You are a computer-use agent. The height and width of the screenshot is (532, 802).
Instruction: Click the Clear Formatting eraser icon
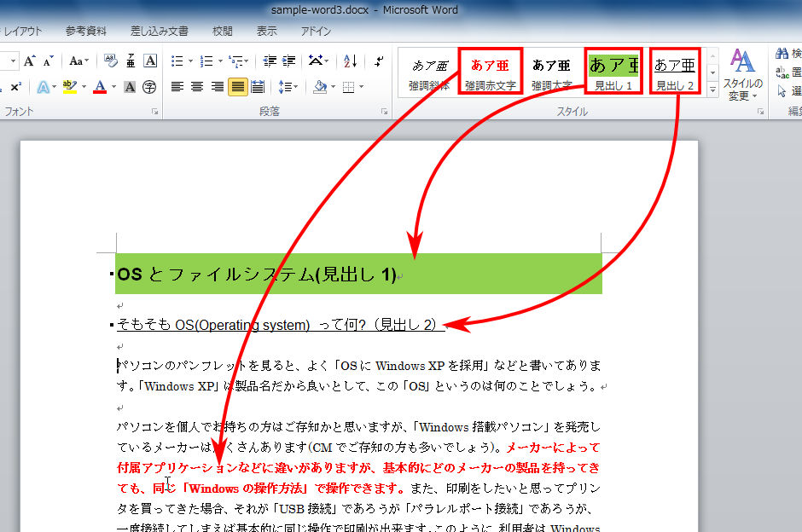[x=110, y=61]
